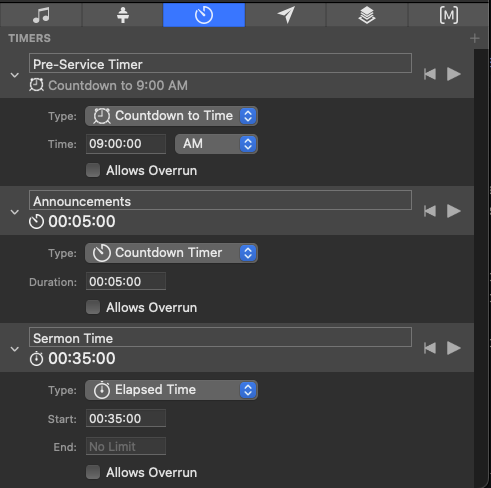Enable Allows Overrun for Pre-Service Timer

coord(93,170)
